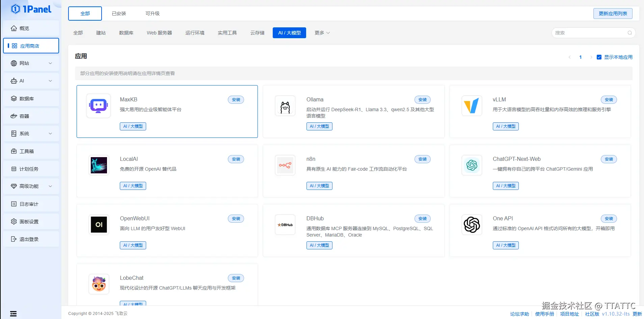Open the One API app icon
This screenshot has width=644, height=319.
472,225
